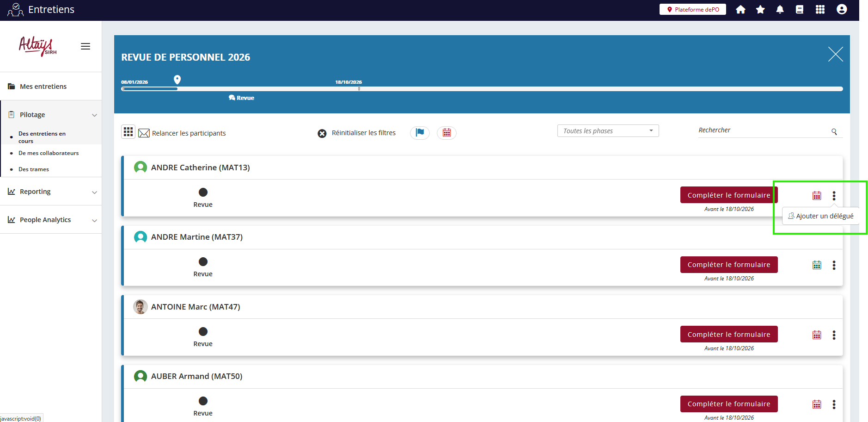Go to De mes collaborateurs
868x422 pixels.
49,153
